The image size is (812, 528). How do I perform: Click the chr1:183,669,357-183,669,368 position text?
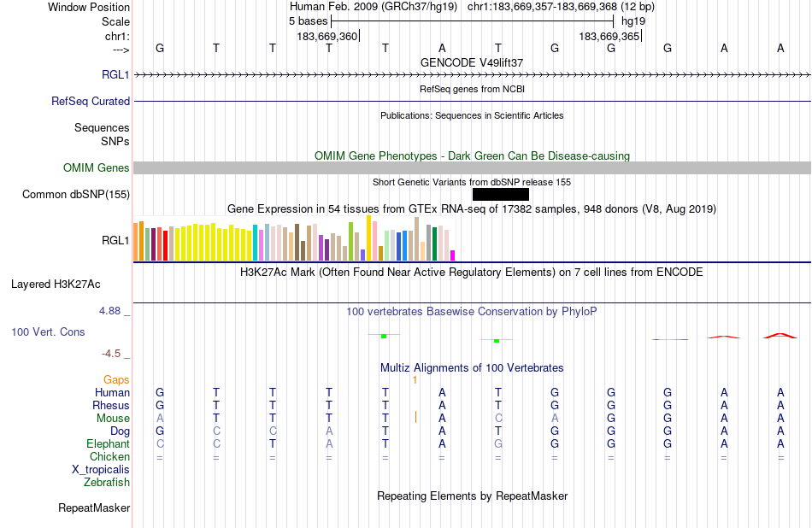(542, 7)
